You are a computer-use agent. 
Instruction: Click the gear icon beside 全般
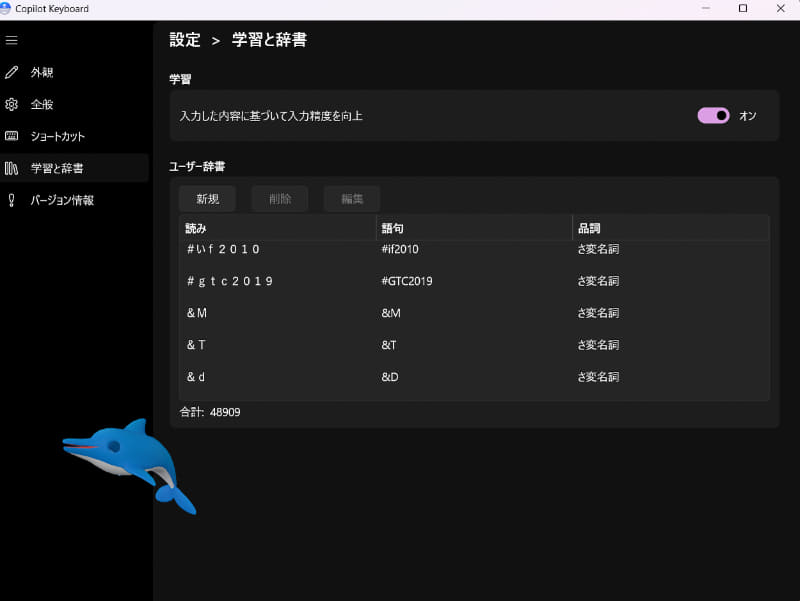pyautogui.click(x=12, y=104)
